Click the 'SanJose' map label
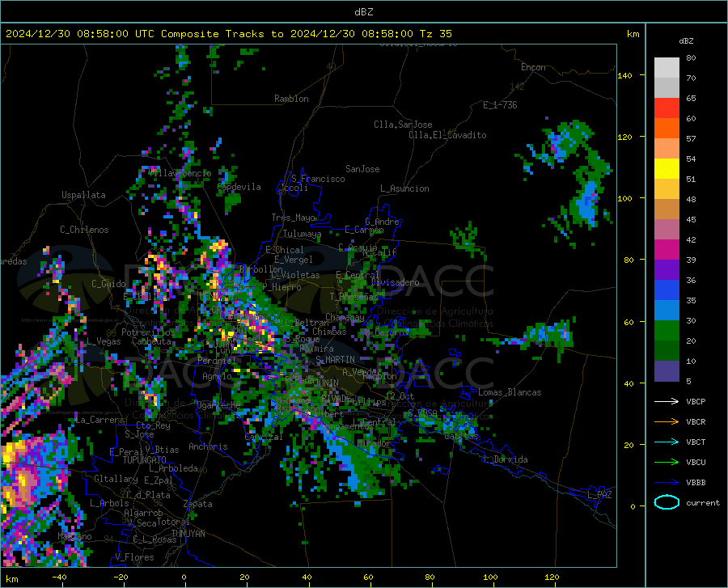 pyautogui.click(x=362, y=169)
